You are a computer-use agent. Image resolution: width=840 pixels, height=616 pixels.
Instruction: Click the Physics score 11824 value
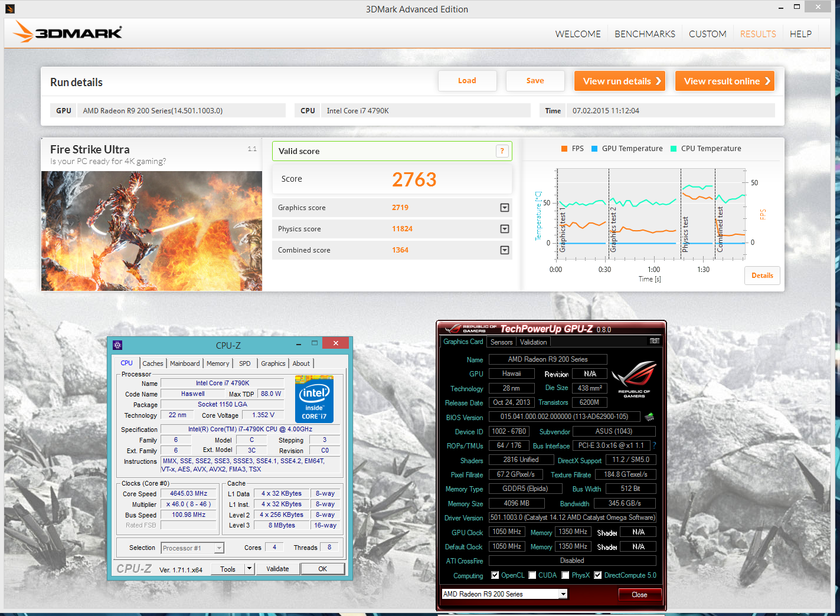point(402,229)
